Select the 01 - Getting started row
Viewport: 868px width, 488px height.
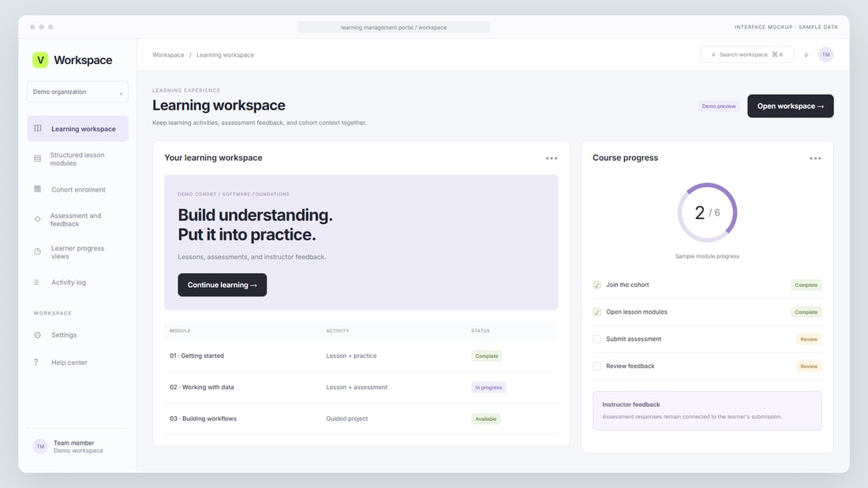[361, 356]
